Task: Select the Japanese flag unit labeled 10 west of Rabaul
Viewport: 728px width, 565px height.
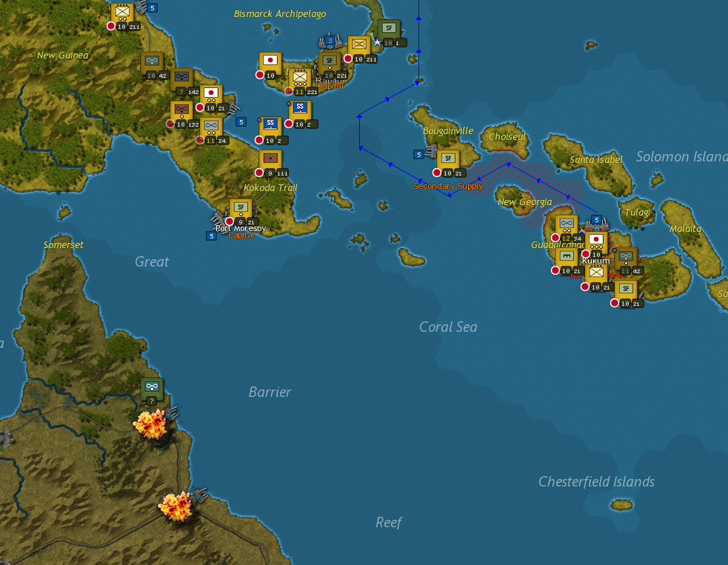Action: point(270,64)
